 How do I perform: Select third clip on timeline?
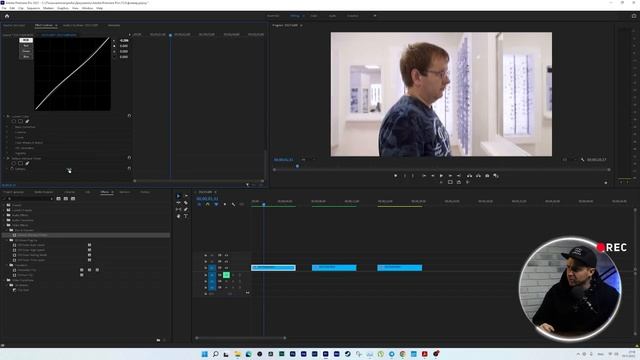(x=400, y=268)
